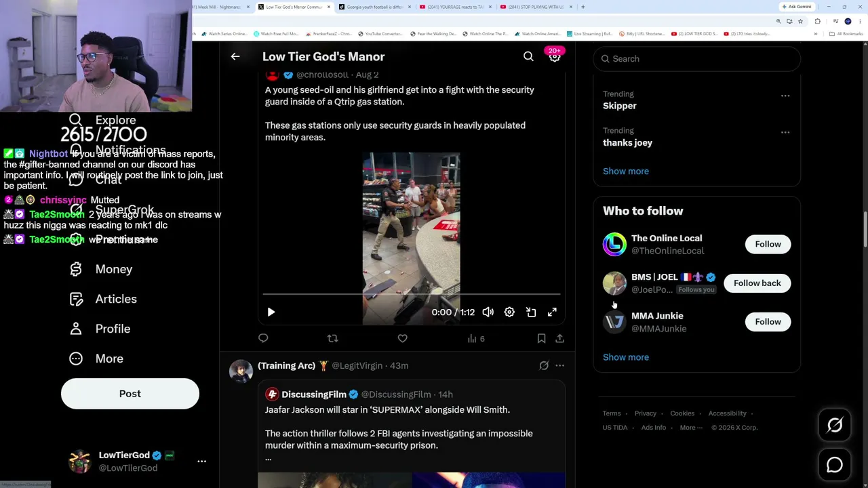This screenshot has height=488, width=868.
Task: Search within Low Tier God's Manor
Action: pyautogui.click(x=528, y=57)
